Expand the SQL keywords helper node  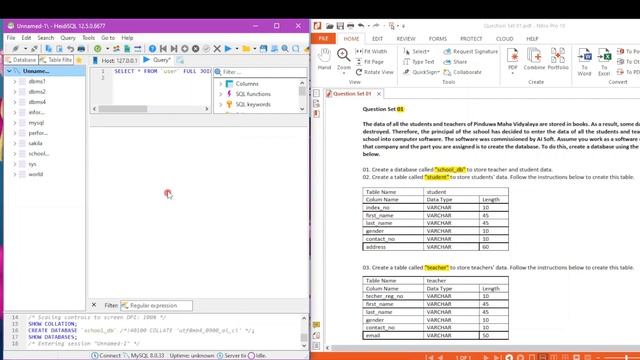coord(221,104)
